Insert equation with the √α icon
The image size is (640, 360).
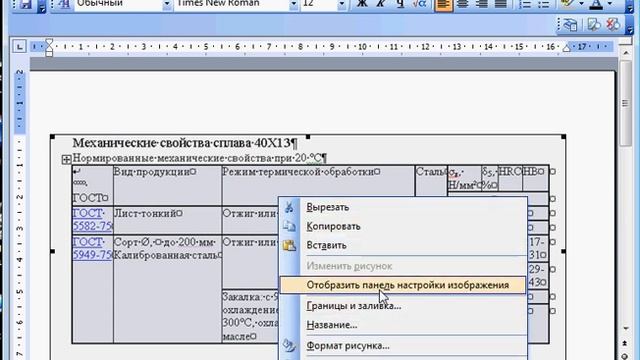[419, 4]
